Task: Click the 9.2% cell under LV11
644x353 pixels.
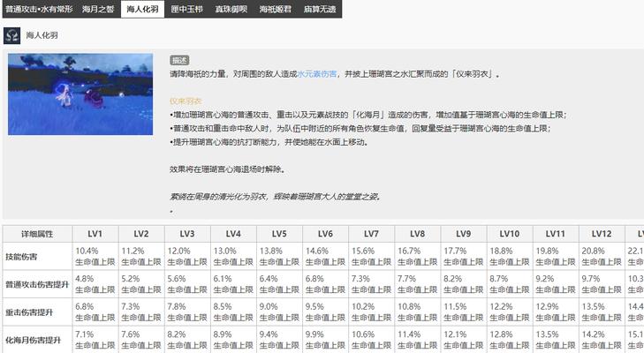Action: [556, 284]
